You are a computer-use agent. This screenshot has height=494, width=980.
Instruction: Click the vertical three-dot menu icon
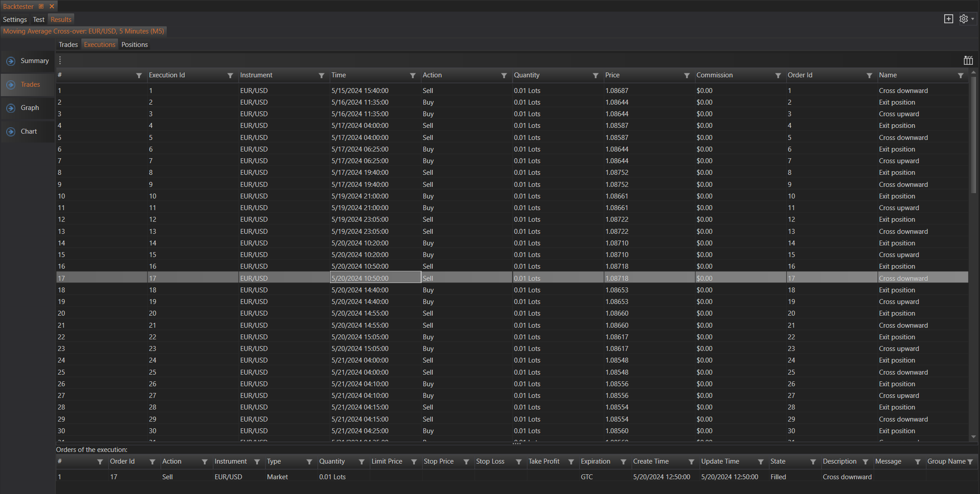[x=60, y=60]
